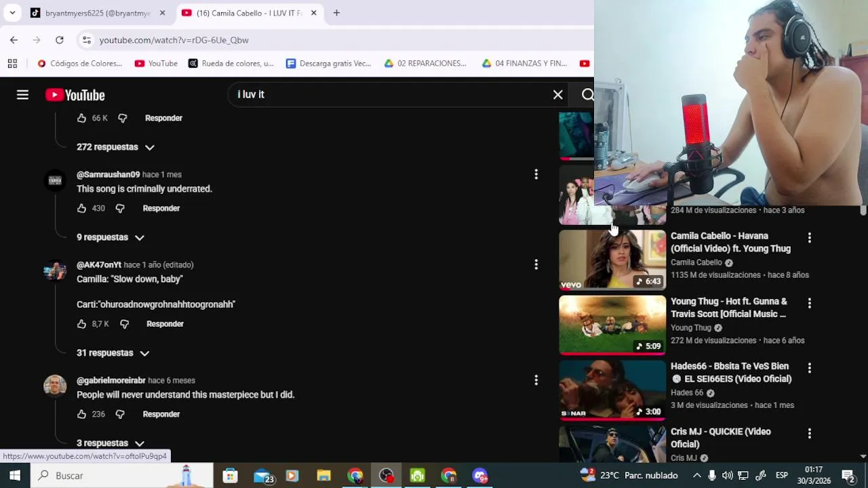Open options menu for @Samraushan09's comment
This screenshot has width=868, height=488.
[536, 175]
